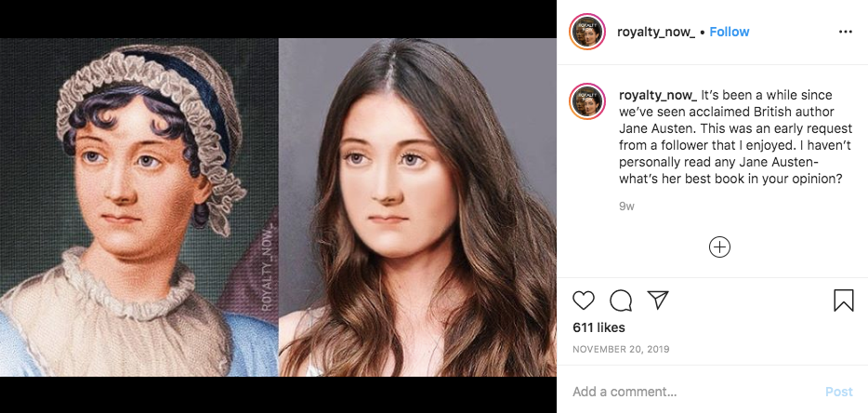This screenshot has width=868, height=413.
Task: Open the three-dot more options menu
Action: pyautogui.click(x=845, y=32)
